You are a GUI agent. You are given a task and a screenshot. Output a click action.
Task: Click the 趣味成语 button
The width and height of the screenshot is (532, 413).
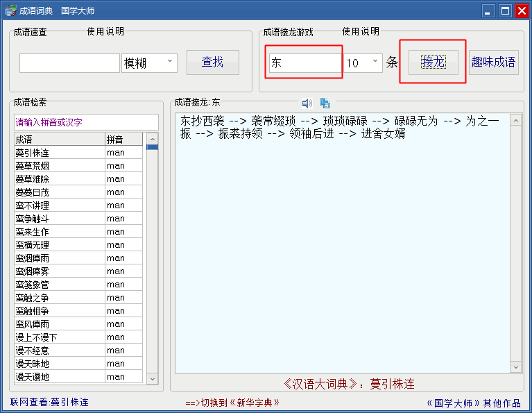pyautogui.click(x=493, y=62)
